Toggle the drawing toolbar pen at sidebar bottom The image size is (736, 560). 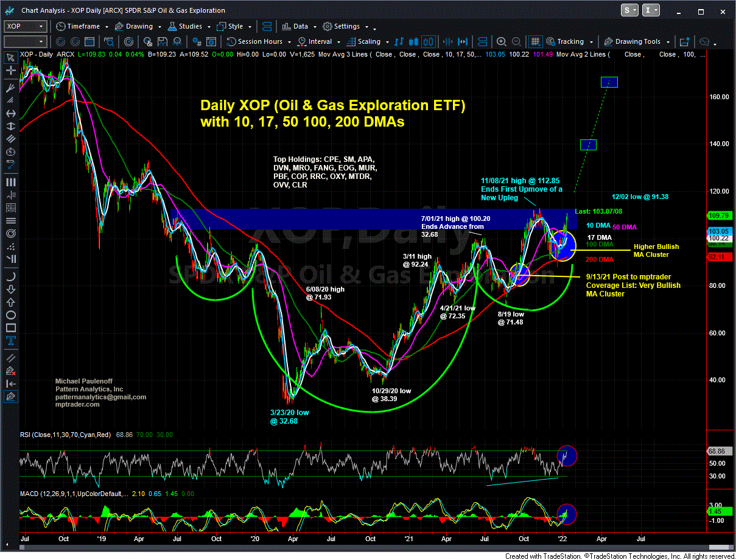(10, 397)
